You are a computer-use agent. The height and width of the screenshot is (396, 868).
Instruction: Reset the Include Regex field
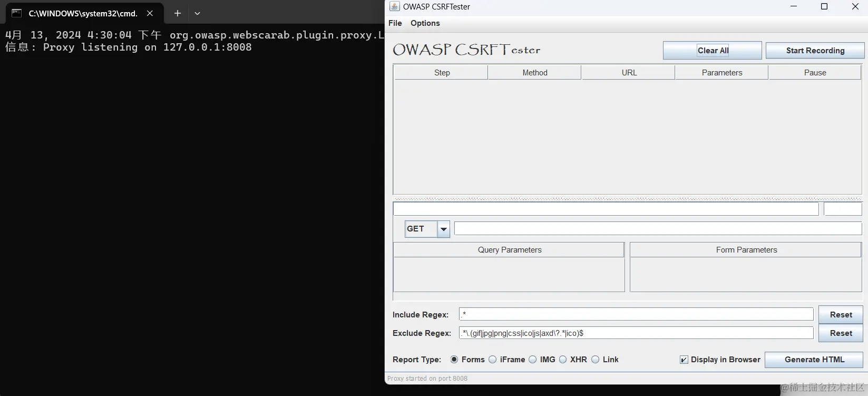tap(841, 315)
